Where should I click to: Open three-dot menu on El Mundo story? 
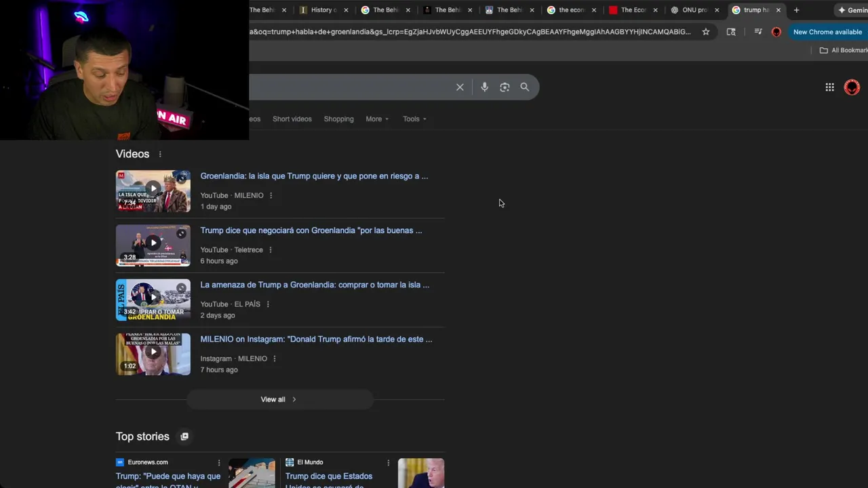[x=388, y=462]
